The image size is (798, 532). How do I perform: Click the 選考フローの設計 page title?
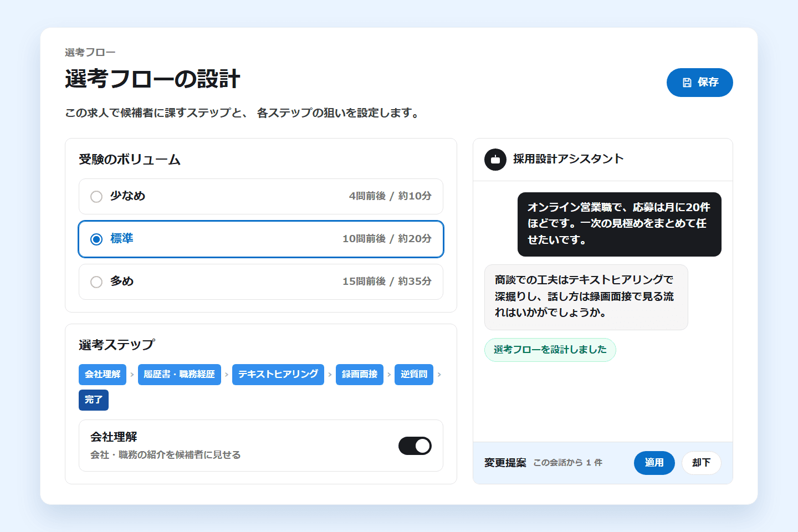[x=152, y=79]
